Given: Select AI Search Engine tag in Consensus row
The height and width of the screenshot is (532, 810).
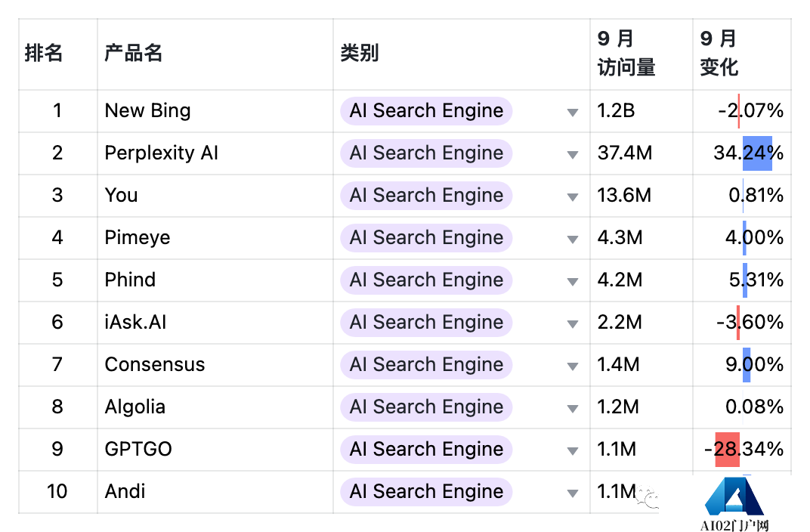Looking at the screenshot, I should 426,365.
